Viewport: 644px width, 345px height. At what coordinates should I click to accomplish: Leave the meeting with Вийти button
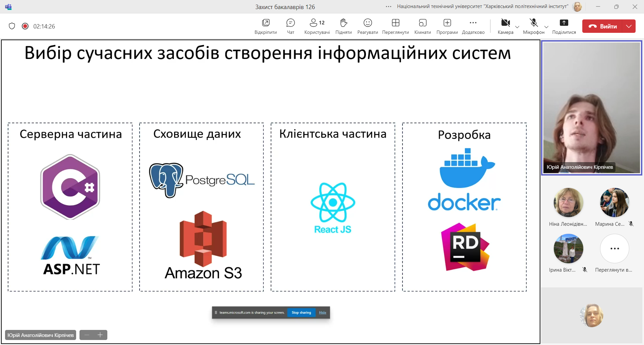click(602, 26)
